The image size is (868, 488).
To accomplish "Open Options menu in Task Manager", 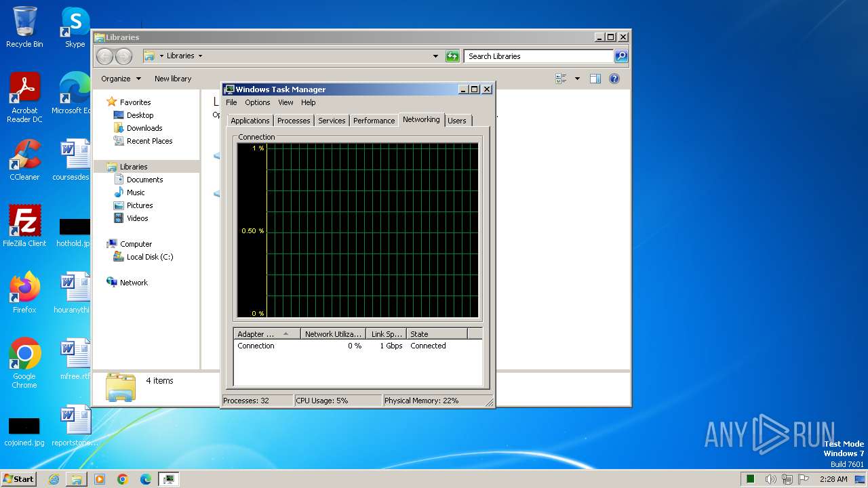I will 258,102.
